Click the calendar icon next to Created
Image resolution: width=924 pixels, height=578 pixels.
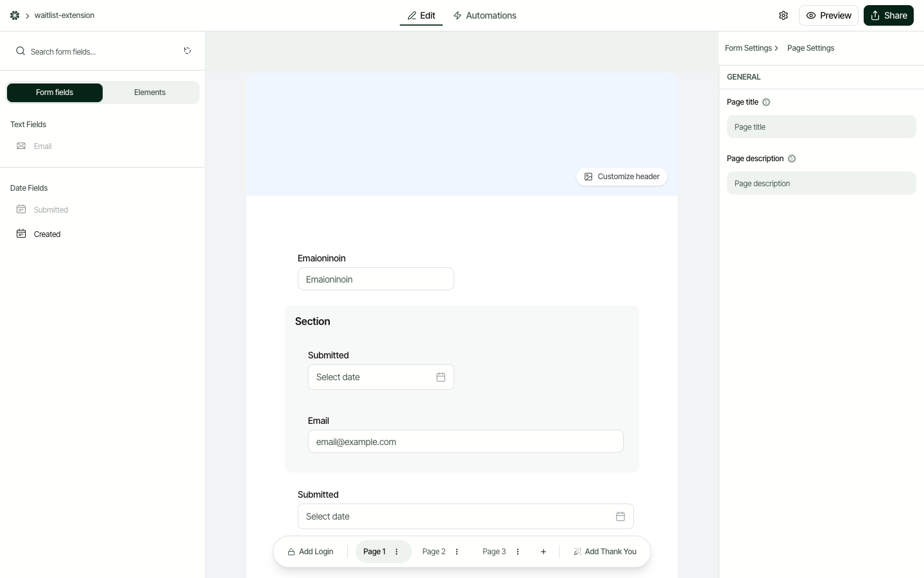(x=21, y=234)
